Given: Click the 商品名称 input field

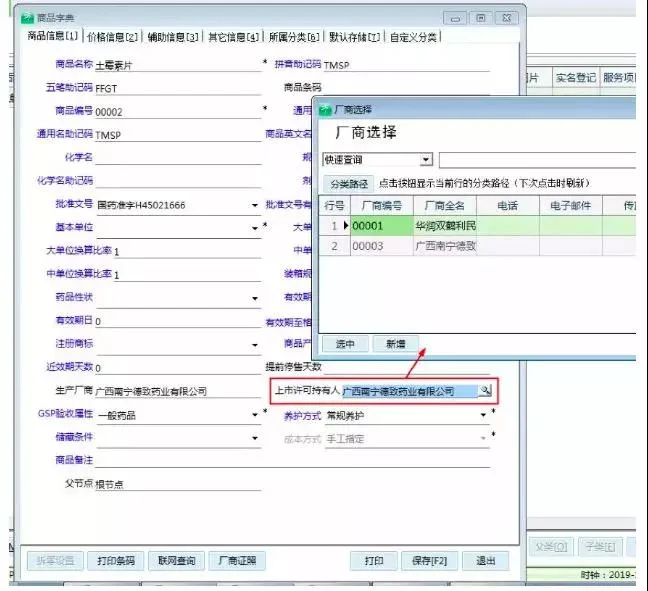Looking at the screenshot, I should tap(178, 65).
